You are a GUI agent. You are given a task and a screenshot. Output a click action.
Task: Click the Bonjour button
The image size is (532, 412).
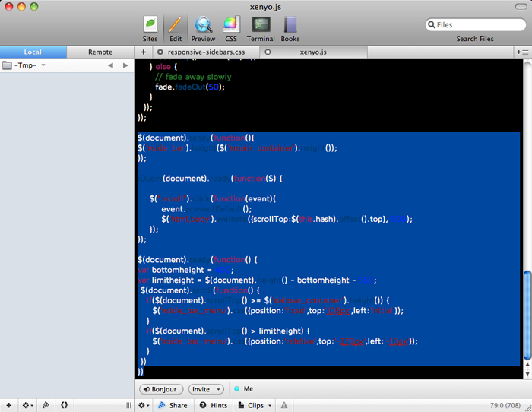161,389
